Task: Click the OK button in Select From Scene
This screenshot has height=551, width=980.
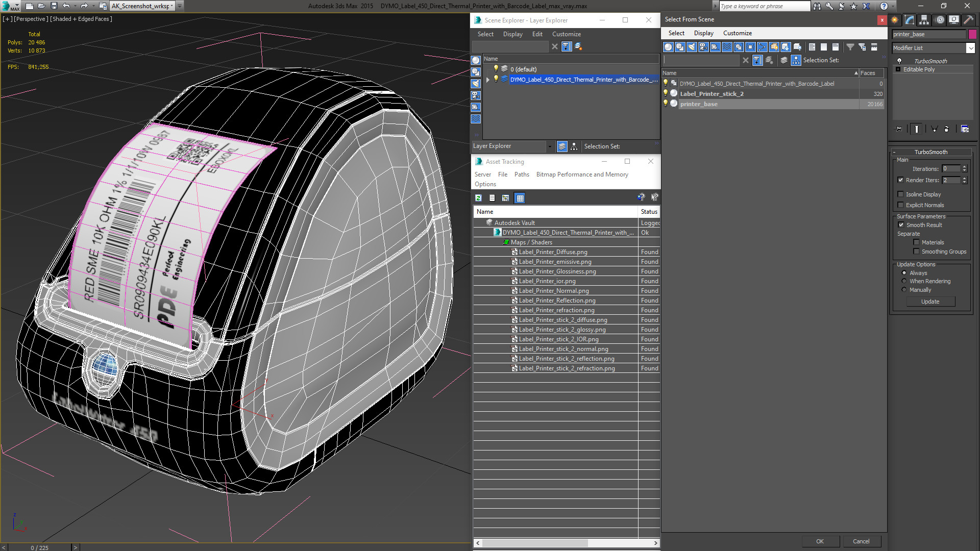Action: pyautogui.click(x=820, y=541)
